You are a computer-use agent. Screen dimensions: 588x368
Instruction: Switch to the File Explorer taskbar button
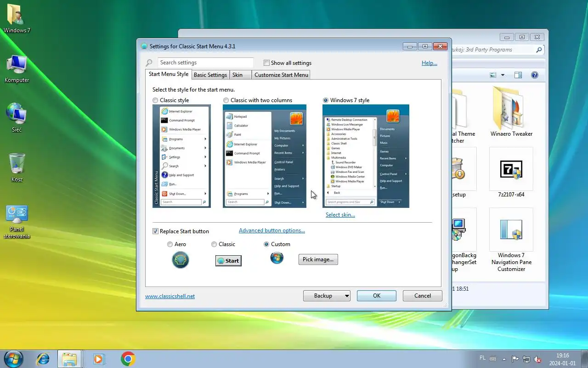pyautogui.click(x=69, y=359)
